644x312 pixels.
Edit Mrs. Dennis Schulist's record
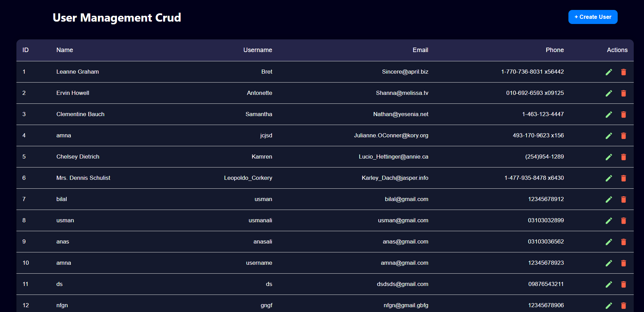[x=609, y=178]
